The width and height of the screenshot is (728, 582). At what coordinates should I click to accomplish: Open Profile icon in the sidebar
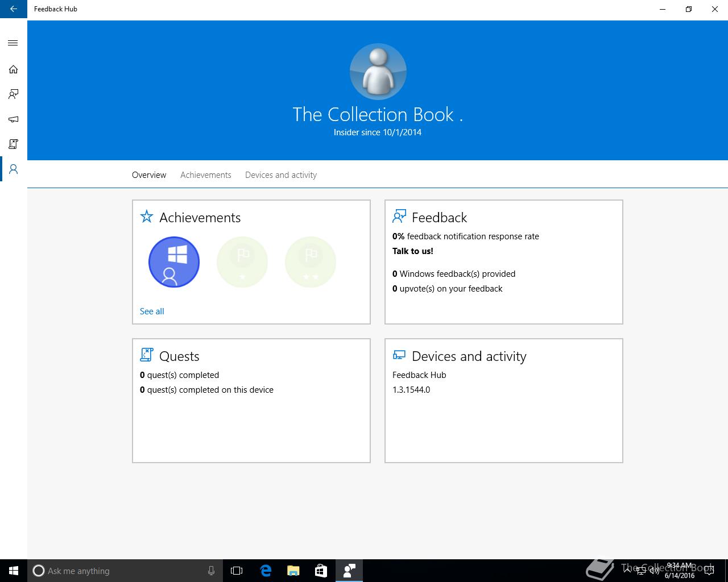[x=13, y=169]
